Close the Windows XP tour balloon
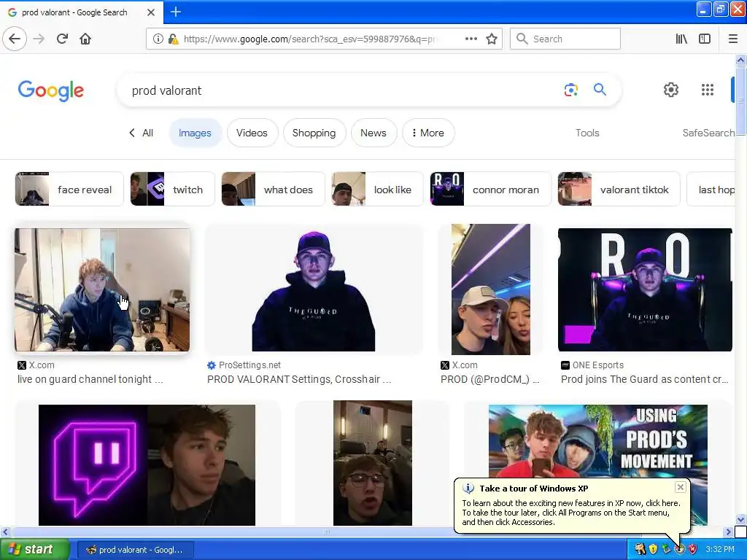 [x=681, y=487]
